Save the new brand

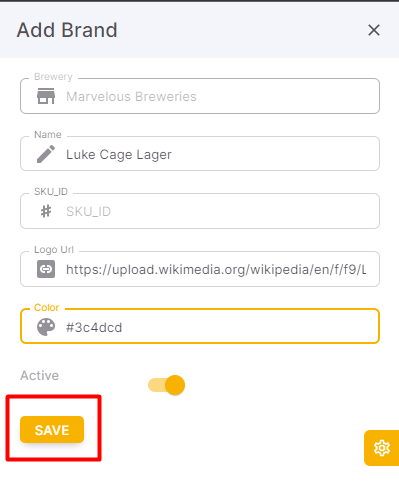52,430
